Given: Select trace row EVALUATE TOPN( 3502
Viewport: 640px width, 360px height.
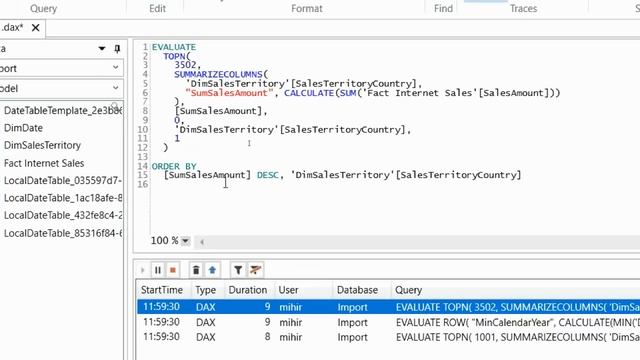Looking at the screenshot, I should 389,307.
